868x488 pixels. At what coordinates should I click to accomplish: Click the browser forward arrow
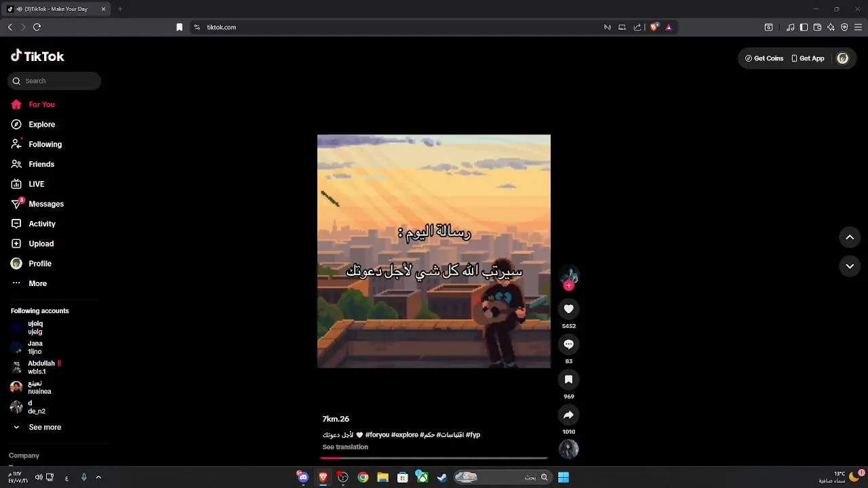[x=23, y=27]
